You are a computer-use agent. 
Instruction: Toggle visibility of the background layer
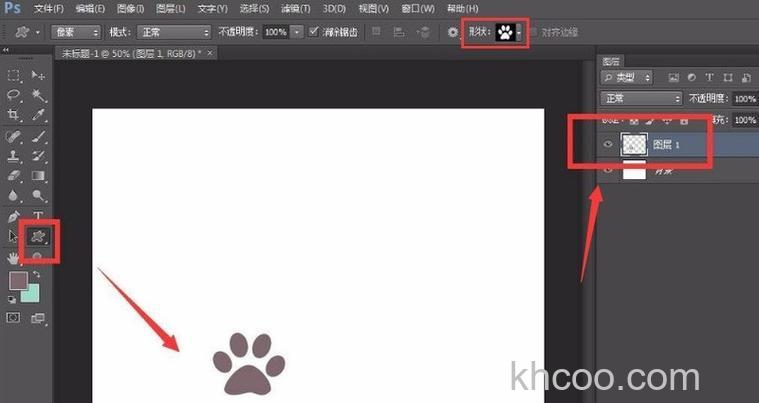click(608, 170)
